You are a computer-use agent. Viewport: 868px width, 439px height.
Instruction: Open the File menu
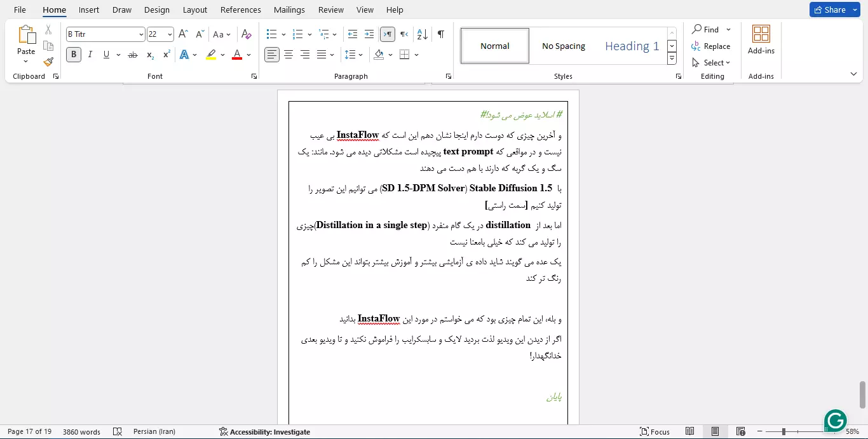tap(20, 10)
